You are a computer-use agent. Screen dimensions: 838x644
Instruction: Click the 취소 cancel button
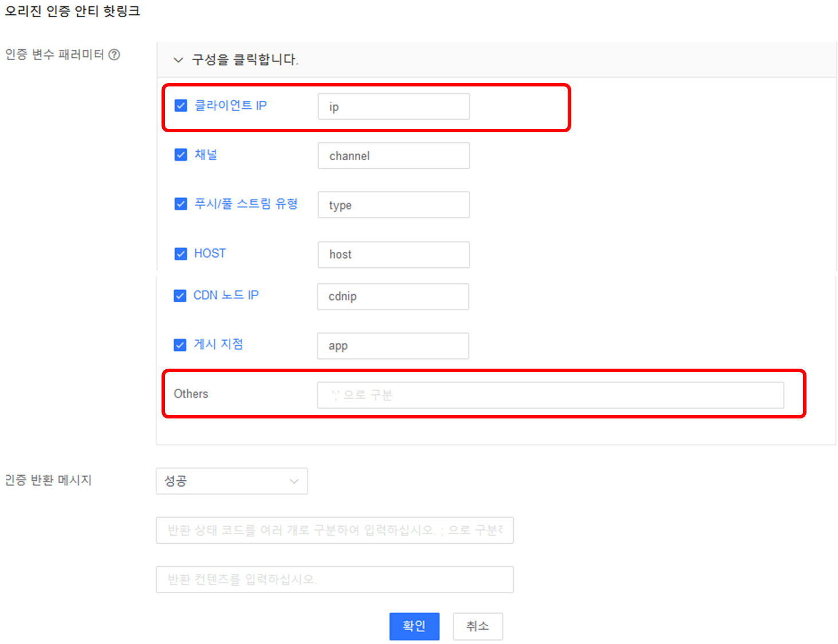coord(478,626)
